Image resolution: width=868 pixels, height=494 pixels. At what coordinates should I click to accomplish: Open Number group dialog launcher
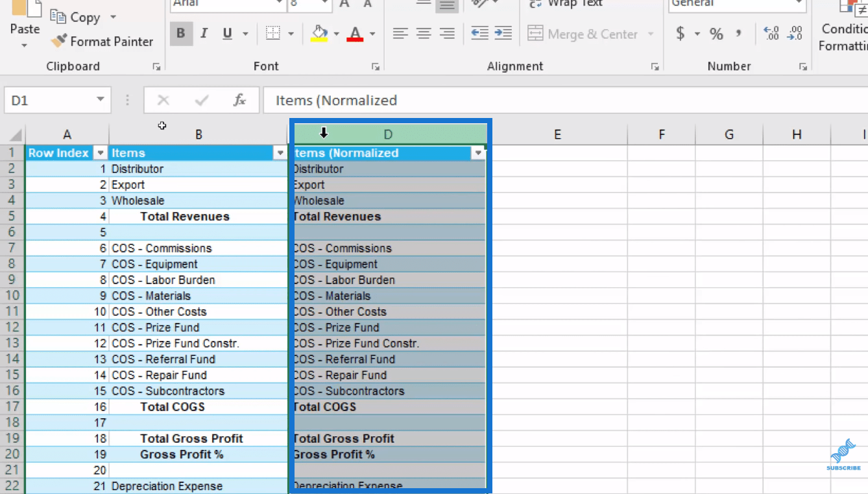coord(803,67)
